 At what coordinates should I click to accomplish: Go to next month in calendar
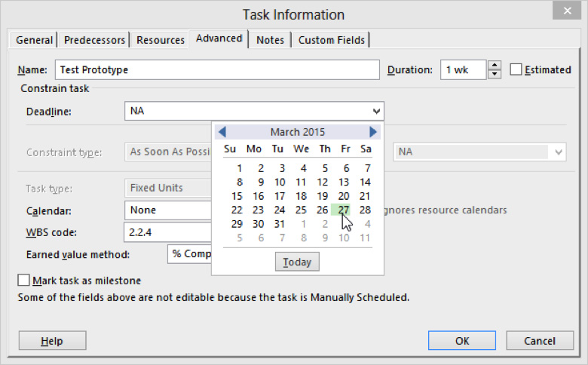coord(372,132)
